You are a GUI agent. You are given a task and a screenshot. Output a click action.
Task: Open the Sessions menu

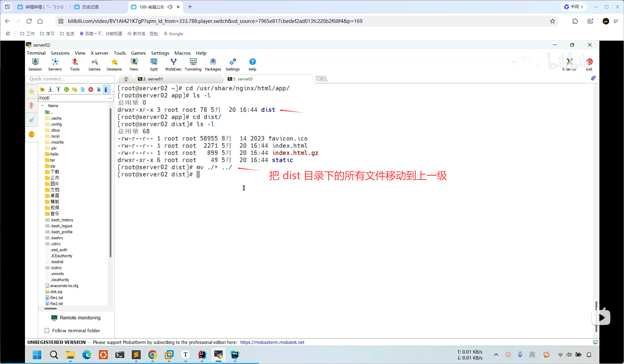[60, 53]
